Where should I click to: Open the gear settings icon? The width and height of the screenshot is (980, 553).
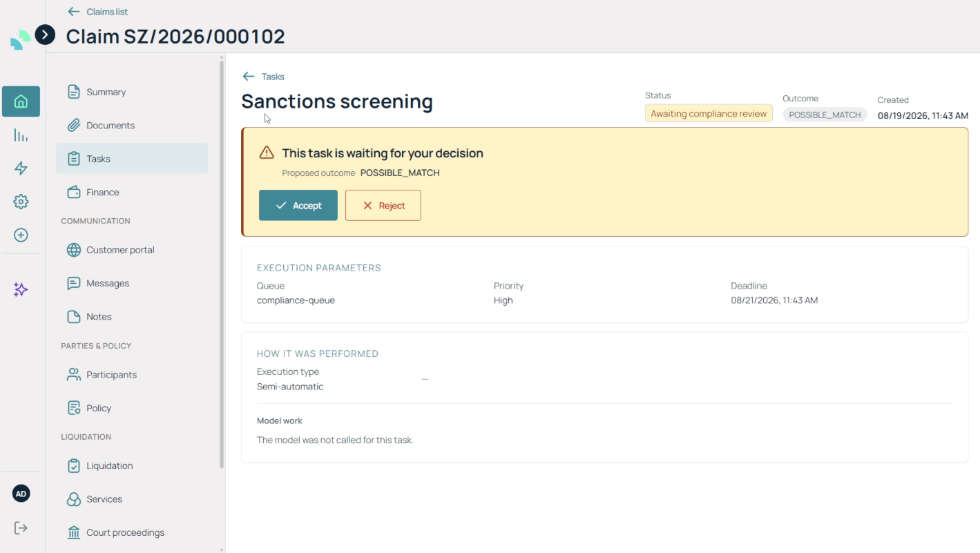21,202
